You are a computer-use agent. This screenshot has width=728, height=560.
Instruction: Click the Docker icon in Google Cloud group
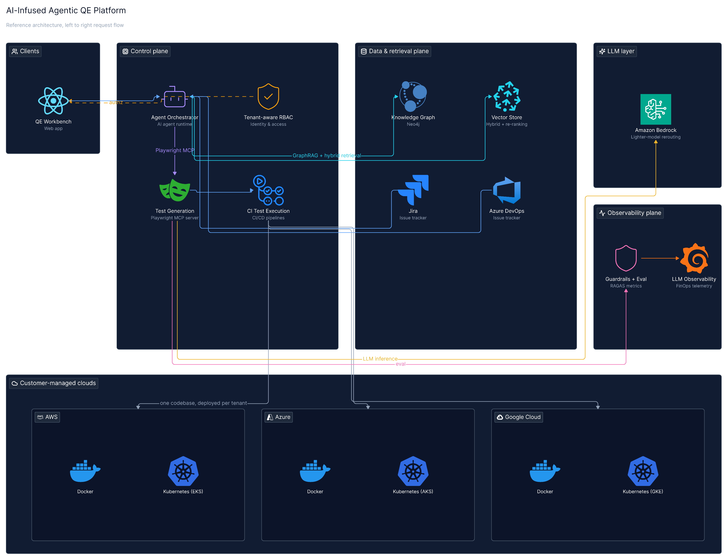[x=545, y=471]
